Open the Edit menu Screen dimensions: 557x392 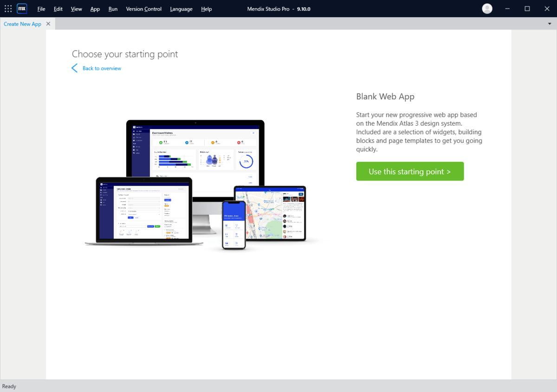click(58, 9)
